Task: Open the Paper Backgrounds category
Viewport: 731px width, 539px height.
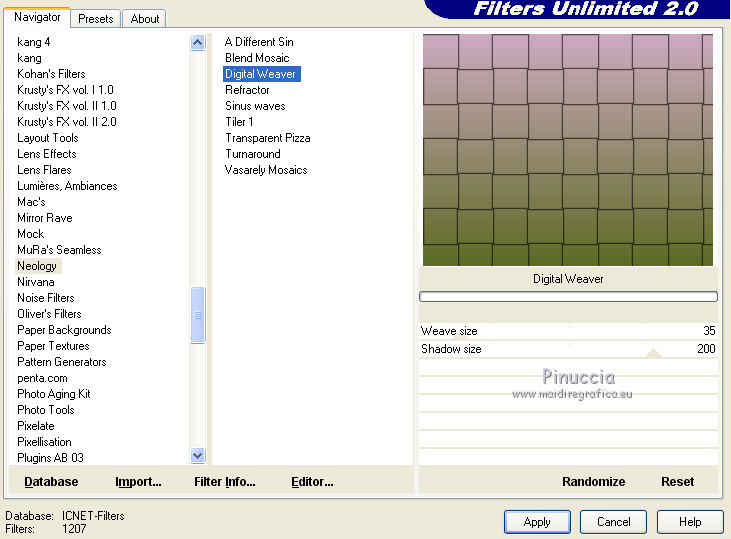Action: (x=64, y=330)
